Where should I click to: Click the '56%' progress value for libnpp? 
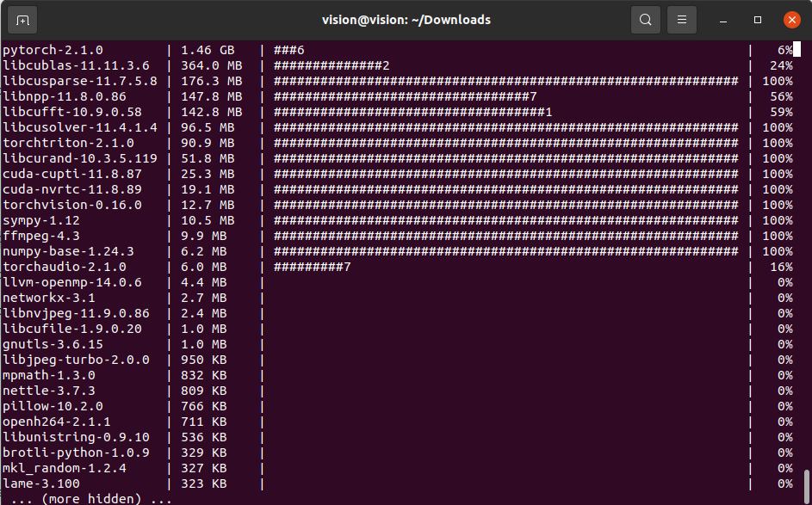tap(782, 96)
